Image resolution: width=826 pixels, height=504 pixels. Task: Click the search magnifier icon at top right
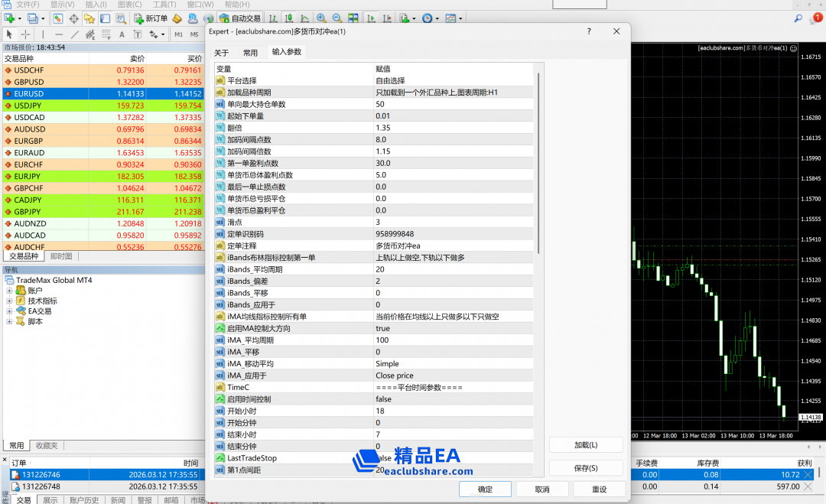[x=798, y=18]
